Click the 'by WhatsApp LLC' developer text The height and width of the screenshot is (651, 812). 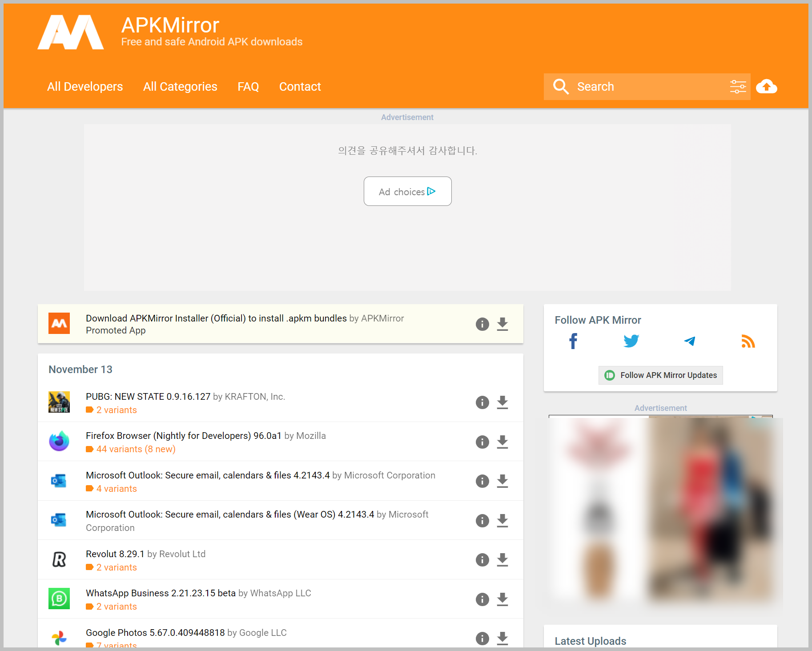[275, 593]
